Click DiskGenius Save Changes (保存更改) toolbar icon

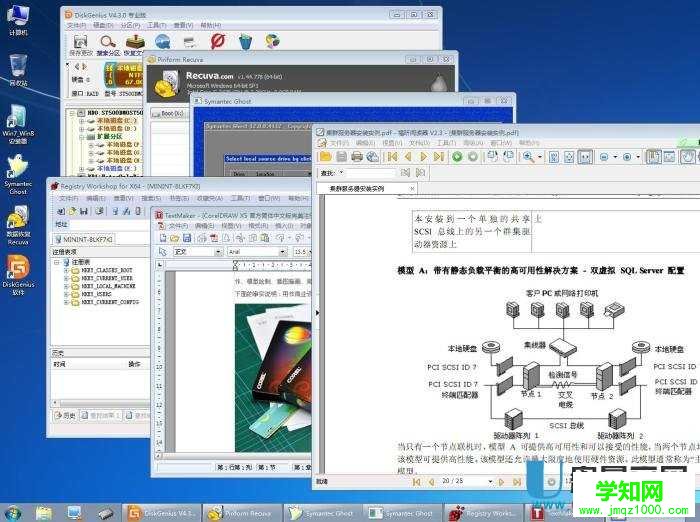pyautogui.click(x=80, y=42)
